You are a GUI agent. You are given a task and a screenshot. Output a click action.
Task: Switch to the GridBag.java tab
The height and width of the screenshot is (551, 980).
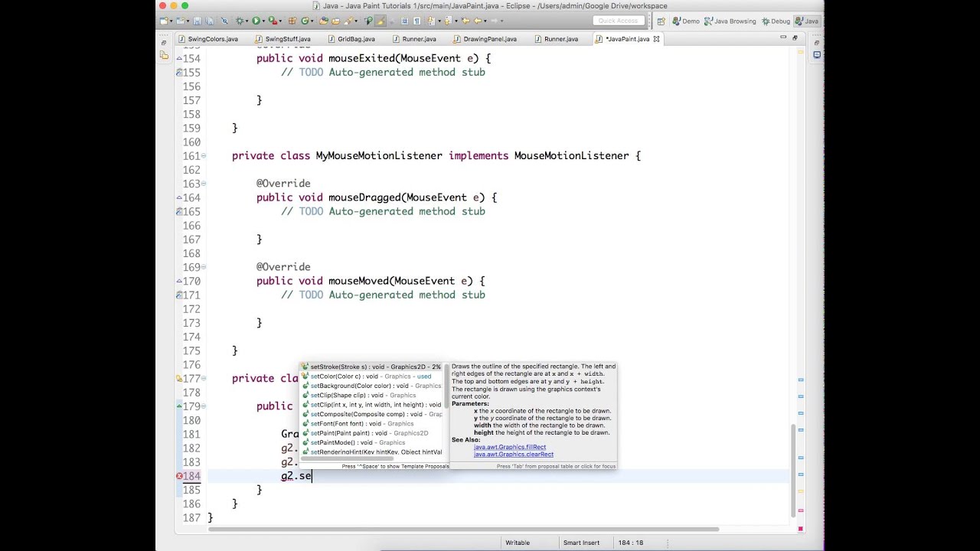point(351,38)
